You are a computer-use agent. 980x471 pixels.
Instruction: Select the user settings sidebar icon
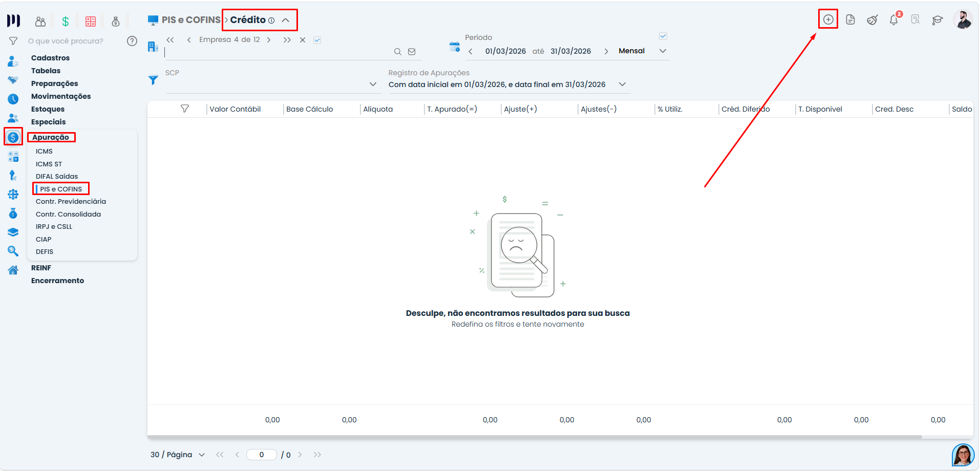point(13,61)
